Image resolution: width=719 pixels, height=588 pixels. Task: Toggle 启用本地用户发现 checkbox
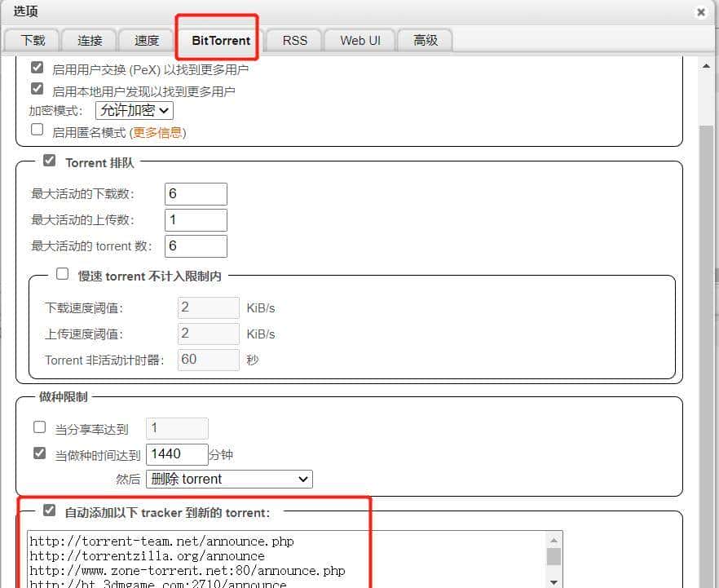pyautogui.click(x=37, y=89)
